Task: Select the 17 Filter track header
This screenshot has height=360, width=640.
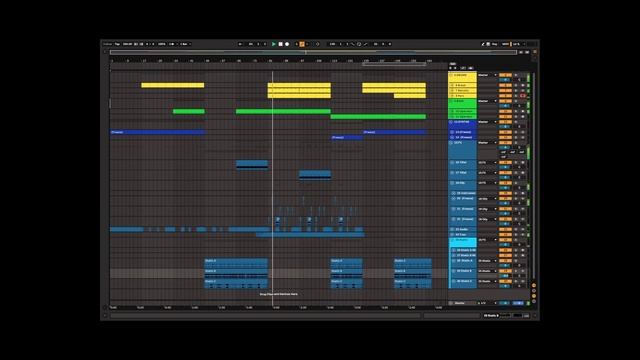Action: click(x=462, y=175)
